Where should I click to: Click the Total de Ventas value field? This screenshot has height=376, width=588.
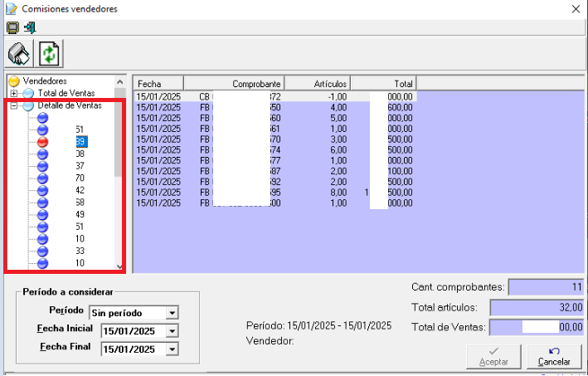(x=536, y=327)
